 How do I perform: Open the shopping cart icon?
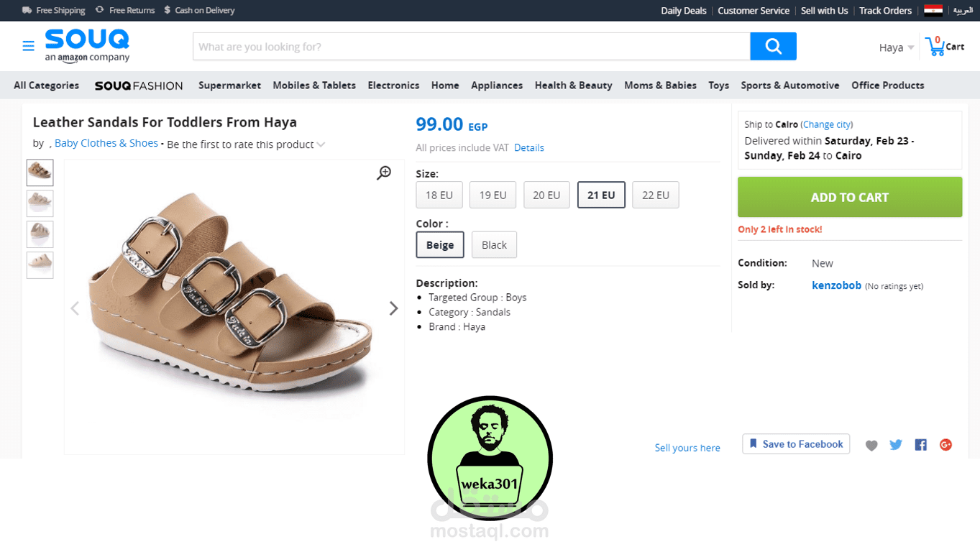pyautogui.click(x=935, y=47)
